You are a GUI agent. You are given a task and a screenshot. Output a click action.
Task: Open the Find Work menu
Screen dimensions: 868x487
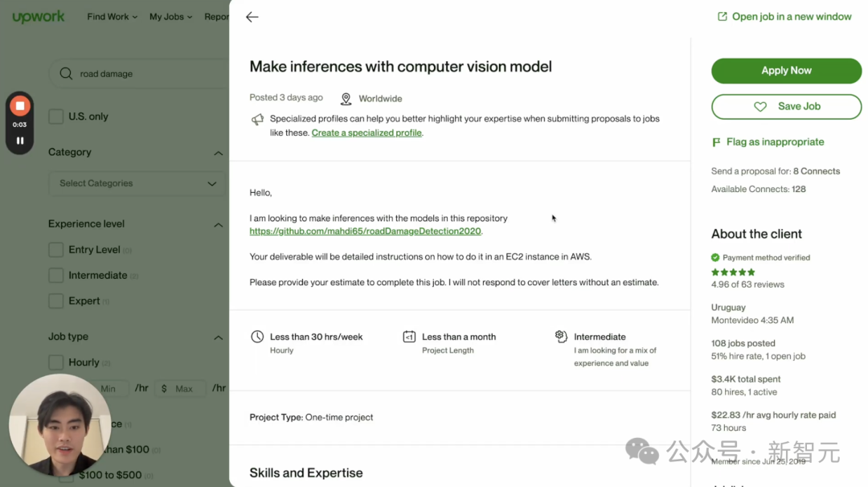[x=112, y=17]
